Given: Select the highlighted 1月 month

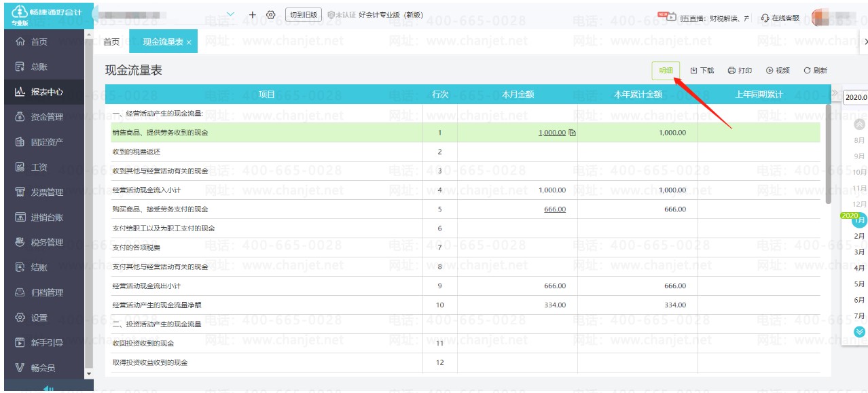Looking at the screenshot, I should coord(860,220).
